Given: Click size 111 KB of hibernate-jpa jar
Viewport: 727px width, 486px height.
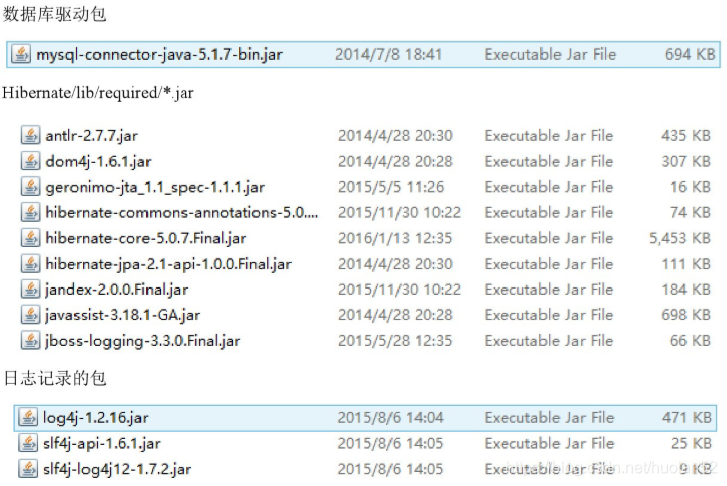Looking at the screenshot, I should [x=686, y=264].
